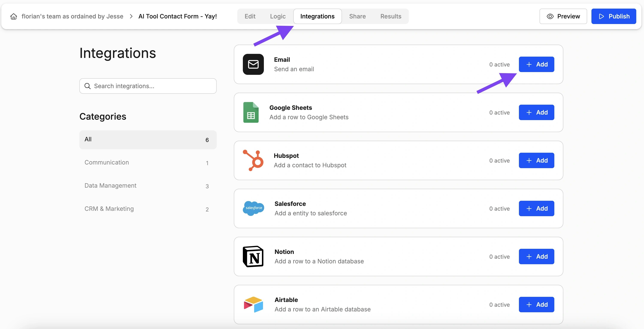Click the search integrations input field

click(148, 86)
